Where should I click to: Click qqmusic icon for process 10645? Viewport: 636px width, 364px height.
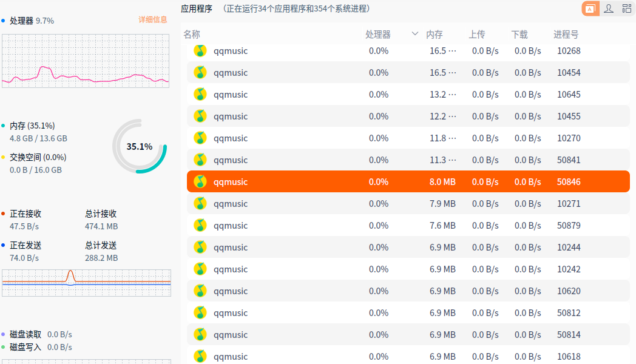coord(200,95)
